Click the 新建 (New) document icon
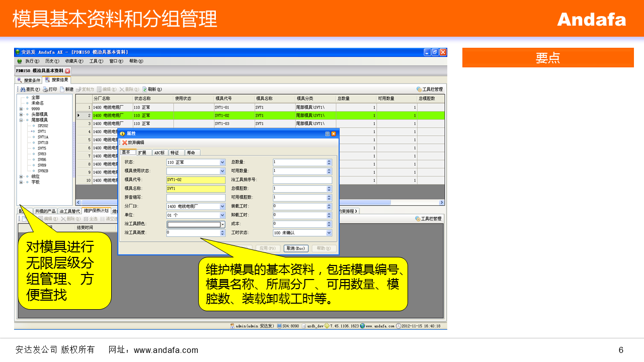 tap(62, 89)
